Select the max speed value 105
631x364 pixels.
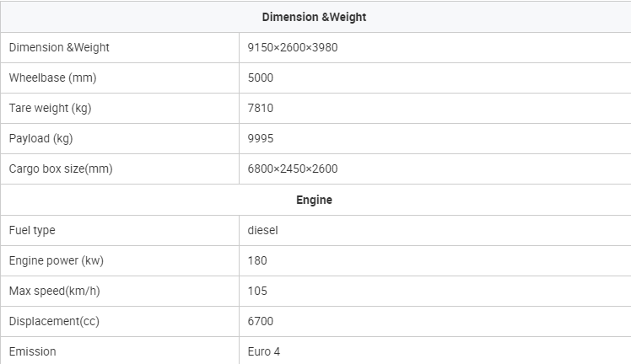[x=257, y=291]
